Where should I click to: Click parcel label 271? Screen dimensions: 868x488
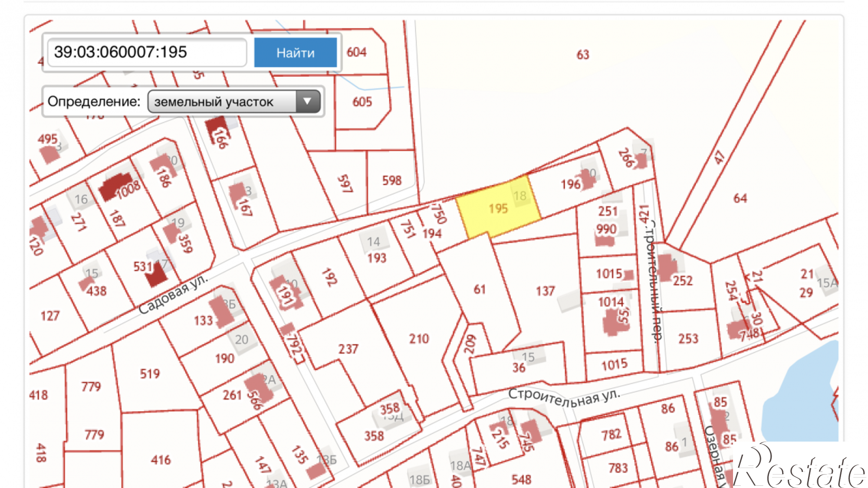click(79, 222)
